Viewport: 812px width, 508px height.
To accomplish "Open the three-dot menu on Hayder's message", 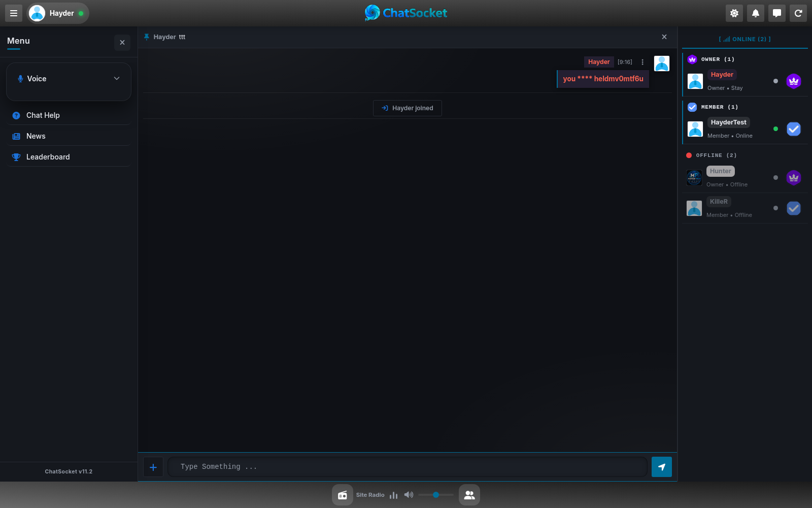I will [x=642, y=62].
